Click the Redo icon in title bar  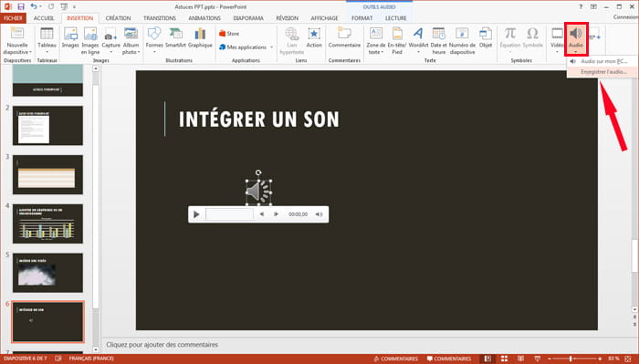[x=51, y=6]
